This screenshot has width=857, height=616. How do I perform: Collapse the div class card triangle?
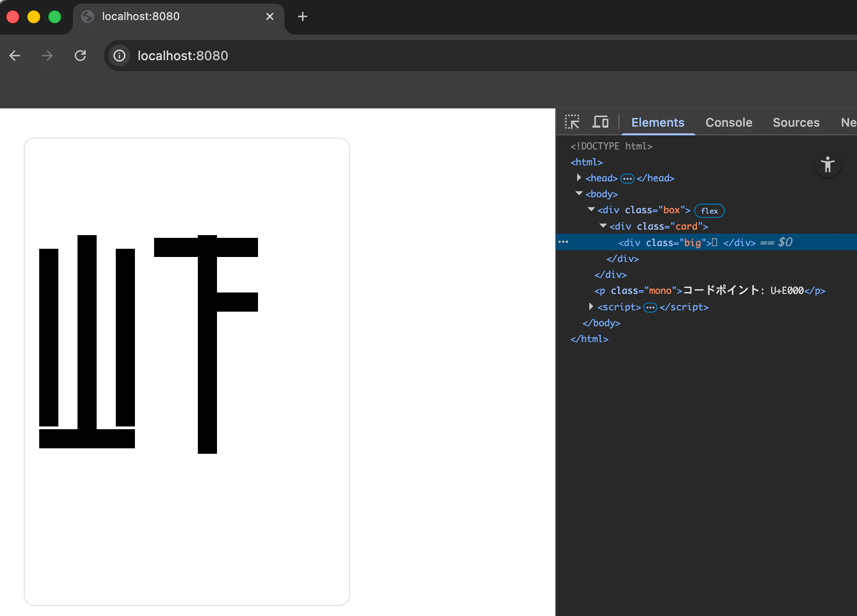[603, 226]
